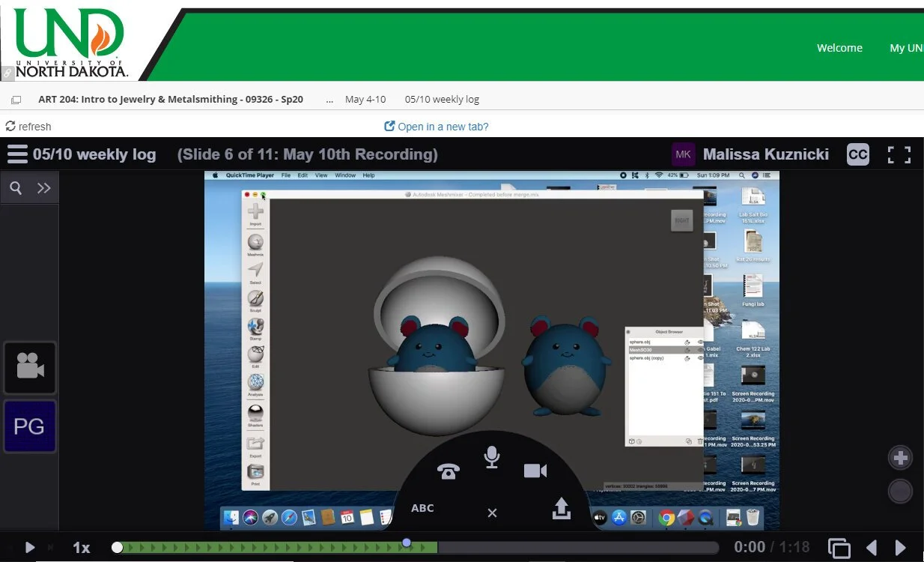Viewport: 924px width, 562px height.
Task: Click the blue marker on the timeline
Action: tap(407, 542)
